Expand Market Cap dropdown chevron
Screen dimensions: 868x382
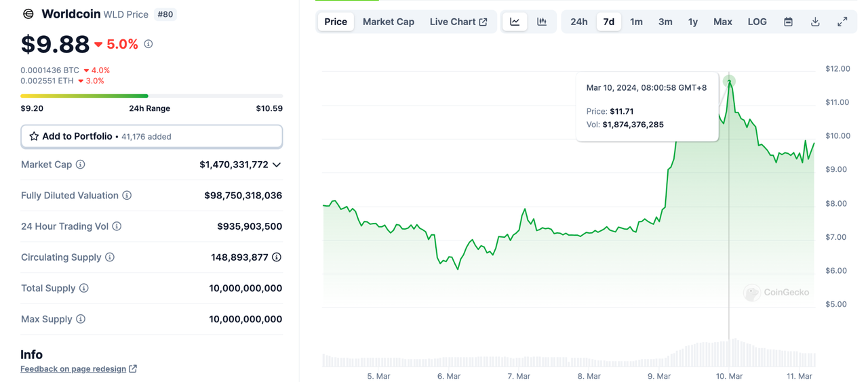277,165
